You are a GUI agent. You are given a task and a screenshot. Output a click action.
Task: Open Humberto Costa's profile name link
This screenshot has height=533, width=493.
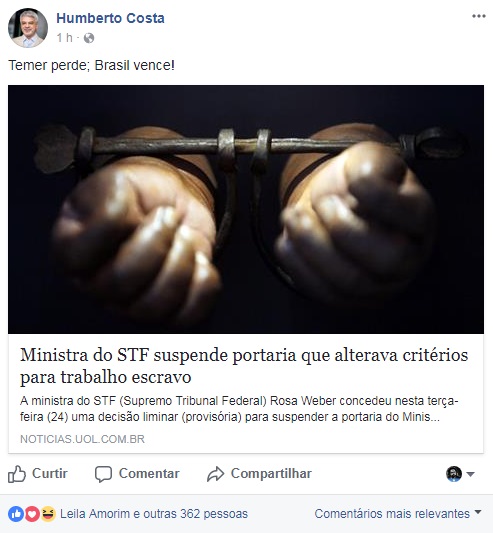point(110,18)
